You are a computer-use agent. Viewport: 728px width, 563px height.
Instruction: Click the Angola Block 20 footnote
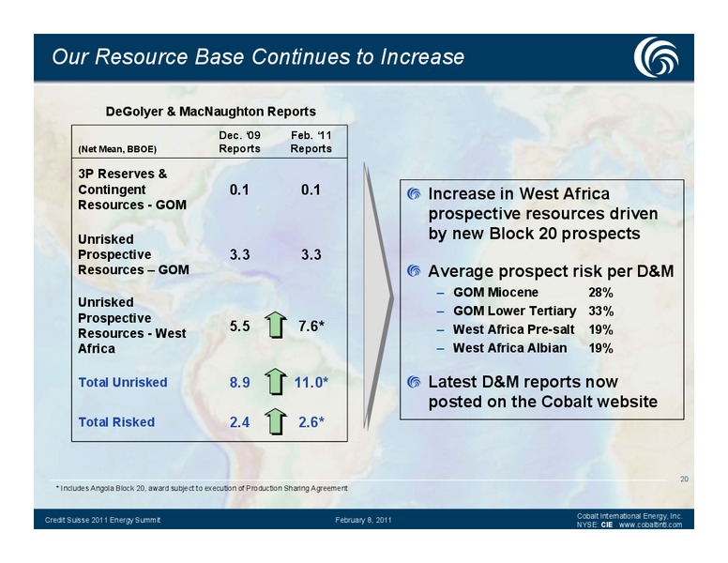pyautogui.click(x=202, y=488)
